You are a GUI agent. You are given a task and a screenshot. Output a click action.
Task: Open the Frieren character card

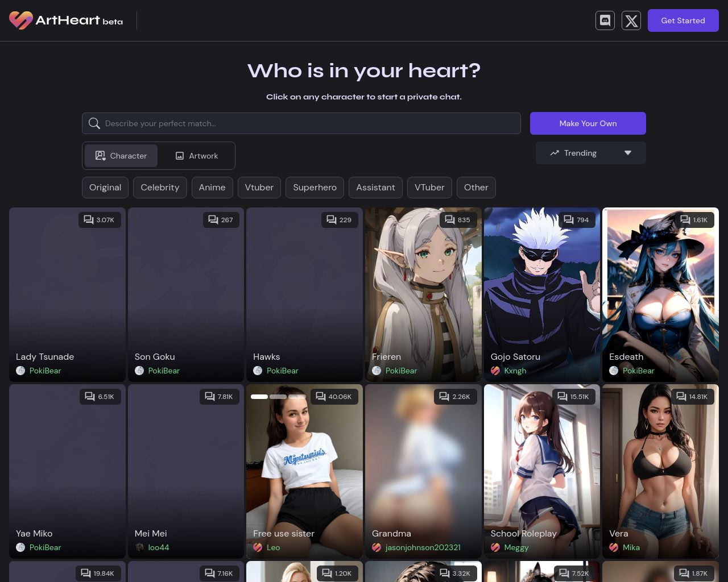point(423,294)
